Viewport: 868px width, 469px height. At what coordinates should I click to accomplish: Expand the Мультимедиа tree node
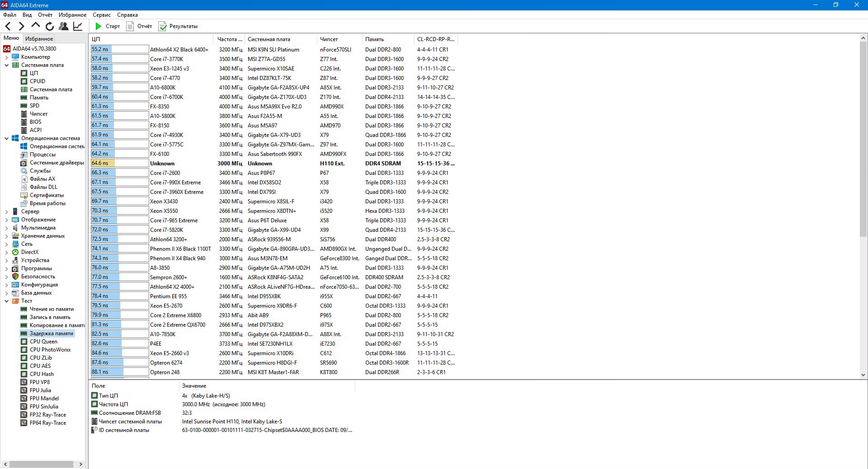[6, 228]
